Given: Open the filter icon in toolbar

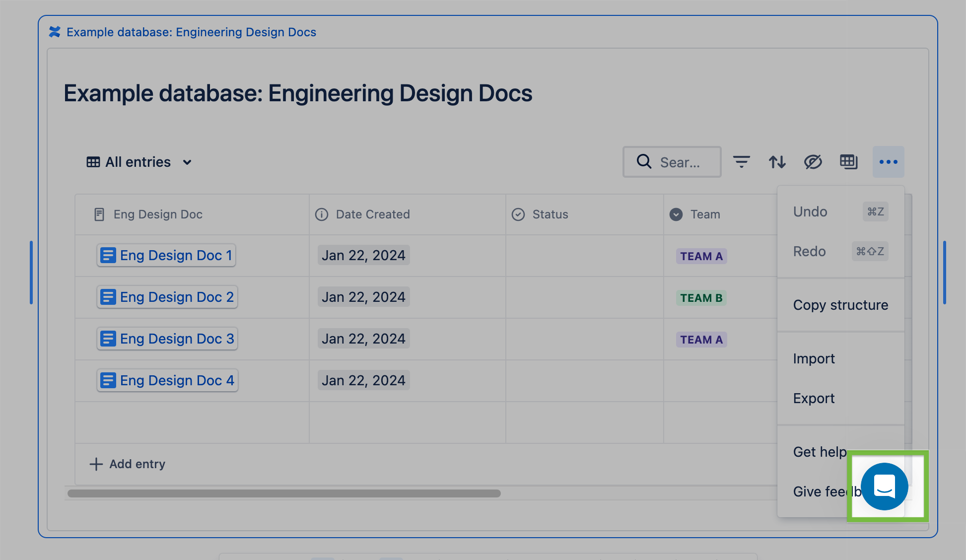Looking at the screenshot, I should (x=742, y=162).
